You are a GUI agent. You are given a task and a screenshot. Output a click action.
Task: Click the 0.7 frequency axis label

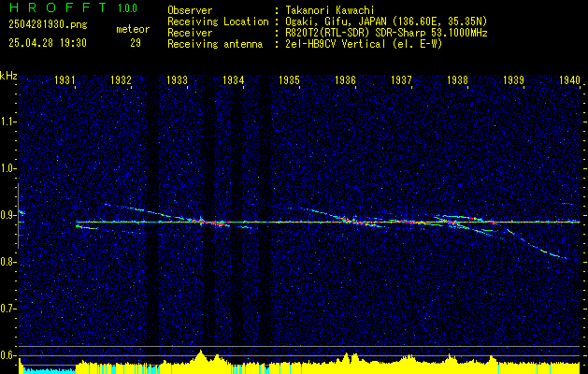click(x=8, y=309)
